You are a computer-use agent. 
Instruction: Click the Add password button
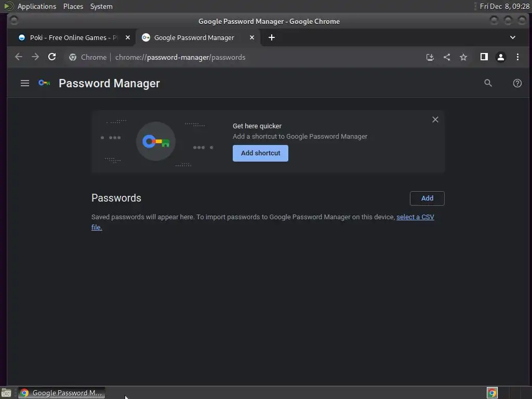click(427, 198)
